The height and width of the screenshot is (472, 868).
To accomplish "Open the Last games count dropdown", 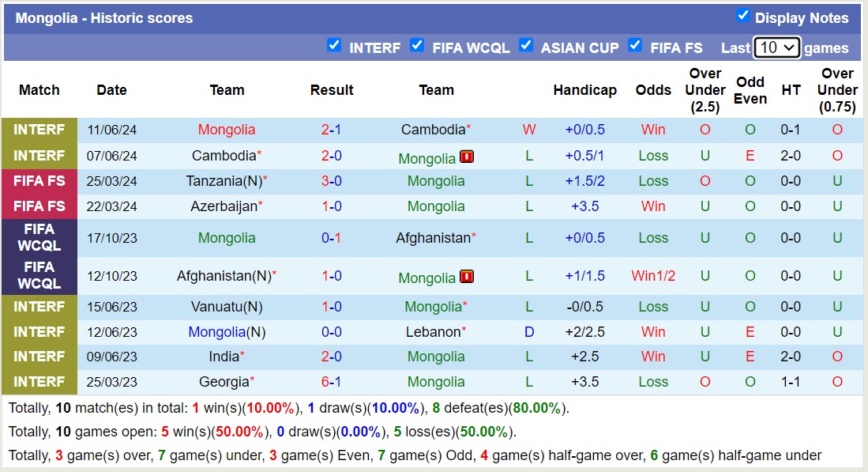I will pos(776,47).
